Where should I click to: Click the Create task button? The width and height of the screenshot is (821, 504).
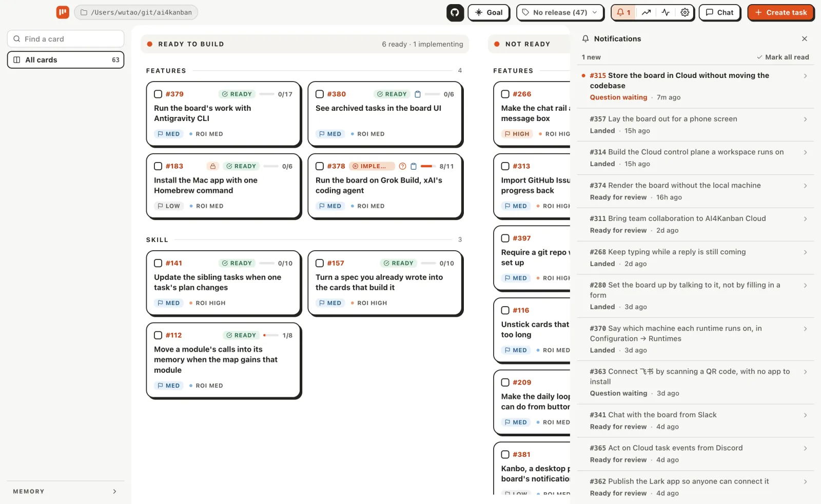780,12
